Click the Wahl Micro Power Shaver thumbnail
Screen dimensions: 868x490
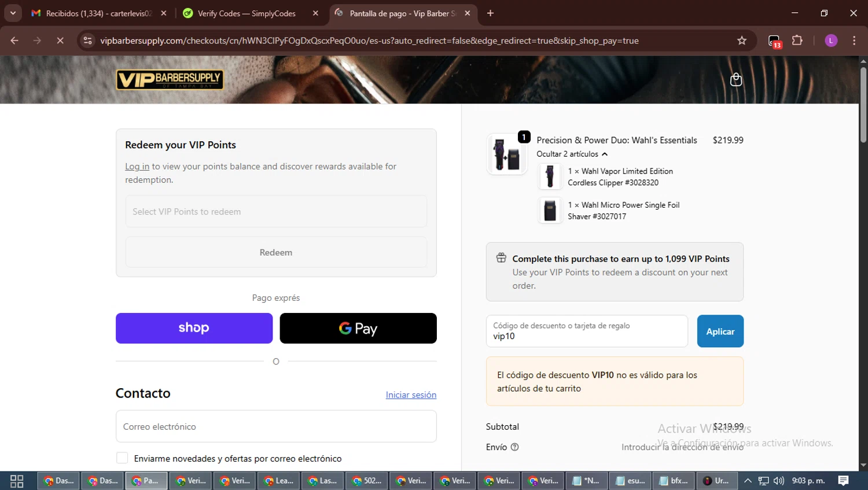[550, 211]
